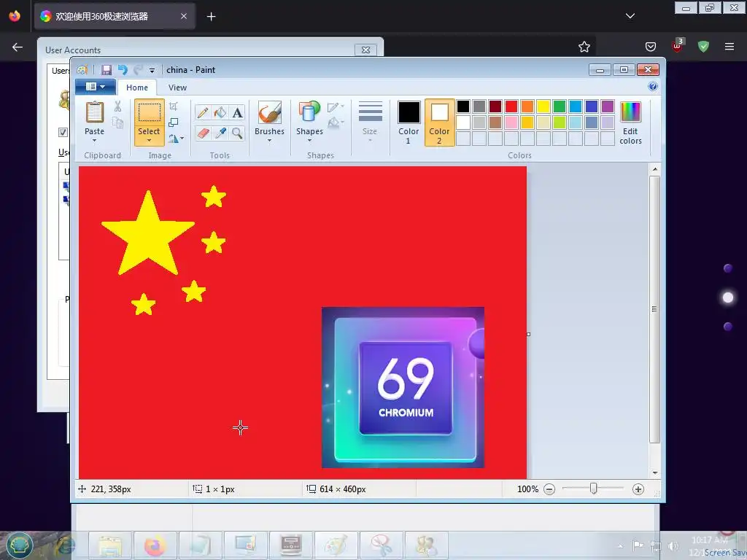Click the Pocket icon in browser toolbar
747x560 pixels.
point(650,47)
